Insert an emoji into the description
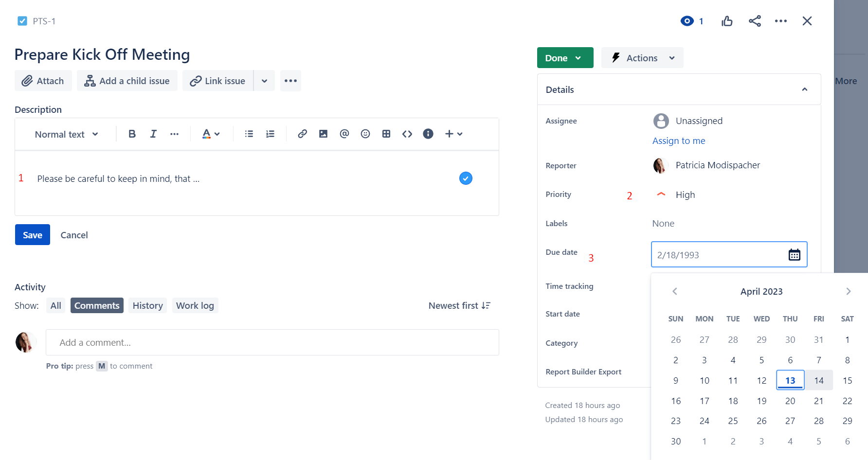This screenshot has height=460, width=868. click(x=365, y=134)
